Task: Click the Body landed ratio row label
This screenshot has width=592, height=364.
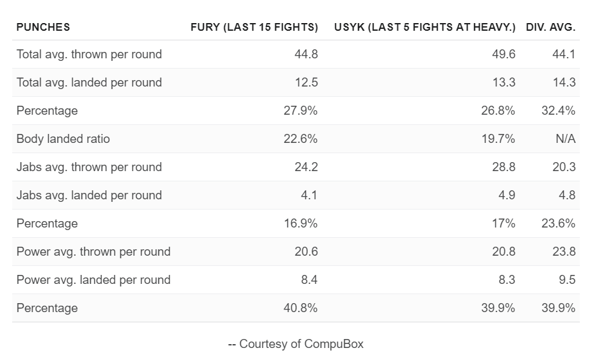Action: [x=63, y=139]
